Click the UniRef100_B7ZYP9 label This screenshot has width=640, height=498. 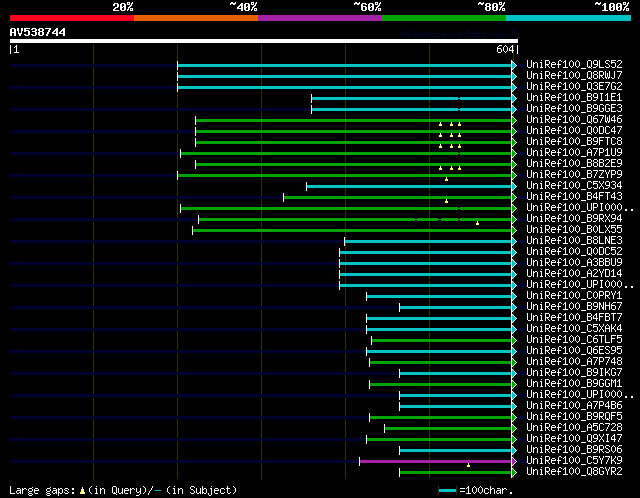(x=574, y=175)
